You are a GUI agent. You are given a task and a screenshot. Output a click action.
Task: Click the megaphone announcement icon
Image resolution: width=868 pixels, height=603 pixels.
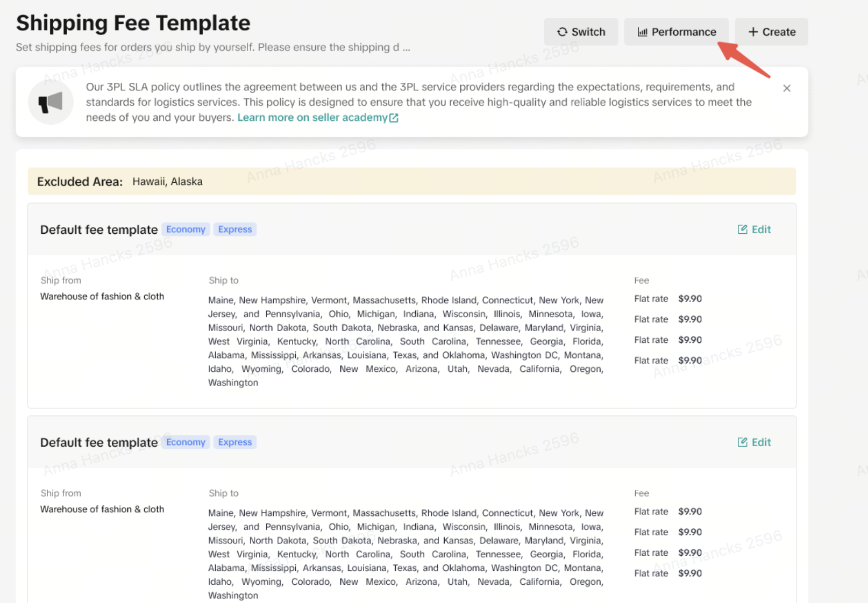coord(51,102)
